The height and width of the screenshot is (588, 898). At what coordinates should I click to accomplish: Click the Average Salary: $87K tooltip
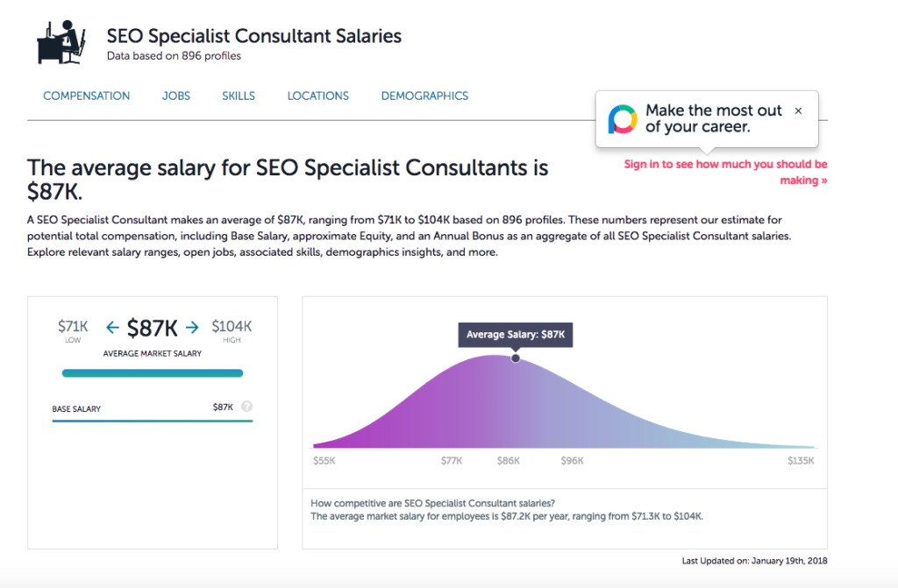[x=516, y=334]
